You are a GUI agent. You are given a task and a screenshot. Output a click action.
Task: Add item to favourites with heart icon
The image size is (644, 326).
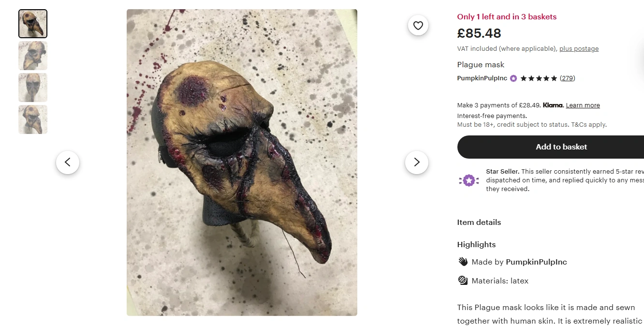(418, 26)
